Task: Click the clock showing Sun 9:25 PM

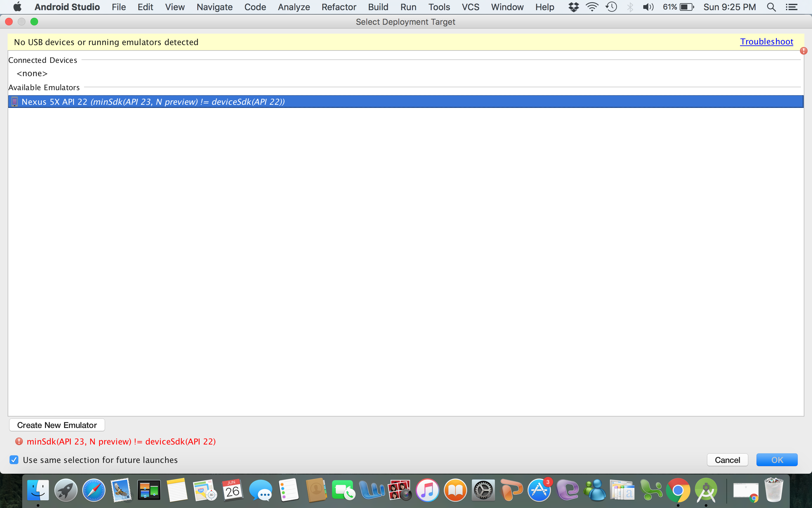Action: tap(730, 7)
